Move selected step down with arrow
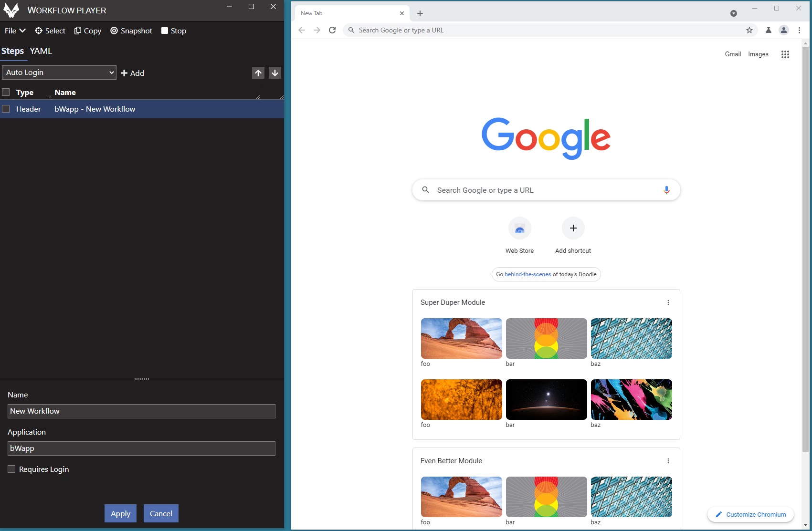The width and height of the screenshot is (812, 531). 275,73
